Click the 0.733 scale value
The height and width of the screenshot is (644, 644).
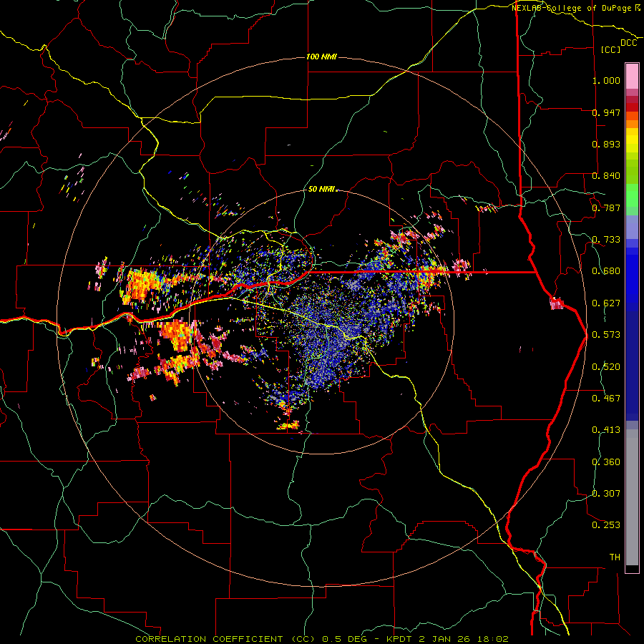click(x=606, y=240)
